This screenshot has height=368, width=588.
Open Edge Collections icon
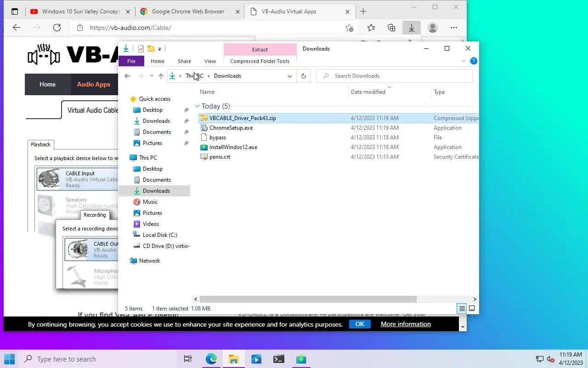pos(391,28)
